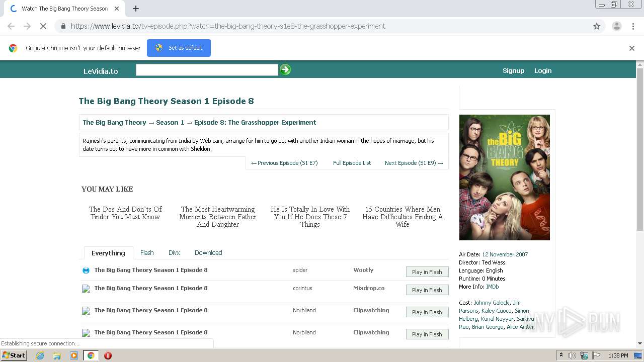Screen dimensions: 644x362
Task: Open Mixdrop.co row episode title link
Action: coord(151,288)
